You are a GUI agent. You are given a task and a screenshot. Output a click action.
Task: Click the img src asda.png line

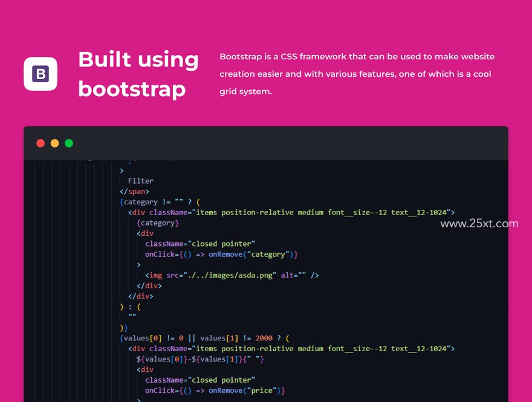pyautogui.click(x=232, y=276)
